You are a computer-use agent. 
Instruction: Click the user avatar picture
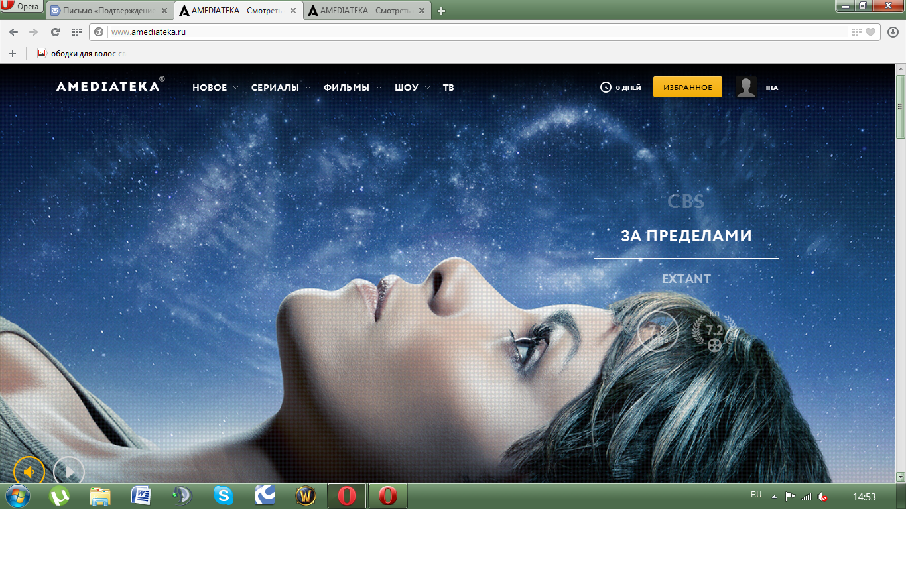[x=746, y=87]
